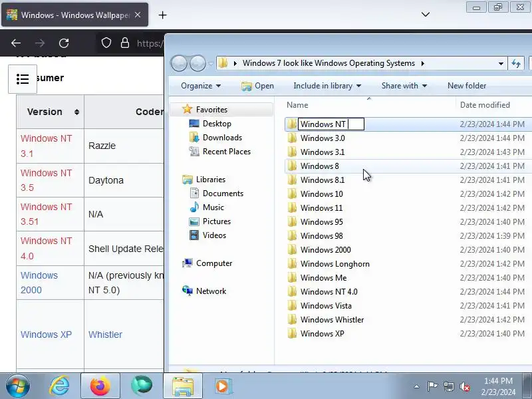Image resolution: width=532 pixels, height=399 pixels.
Task: Sort files by Date modified column
Action: point(485,105)
